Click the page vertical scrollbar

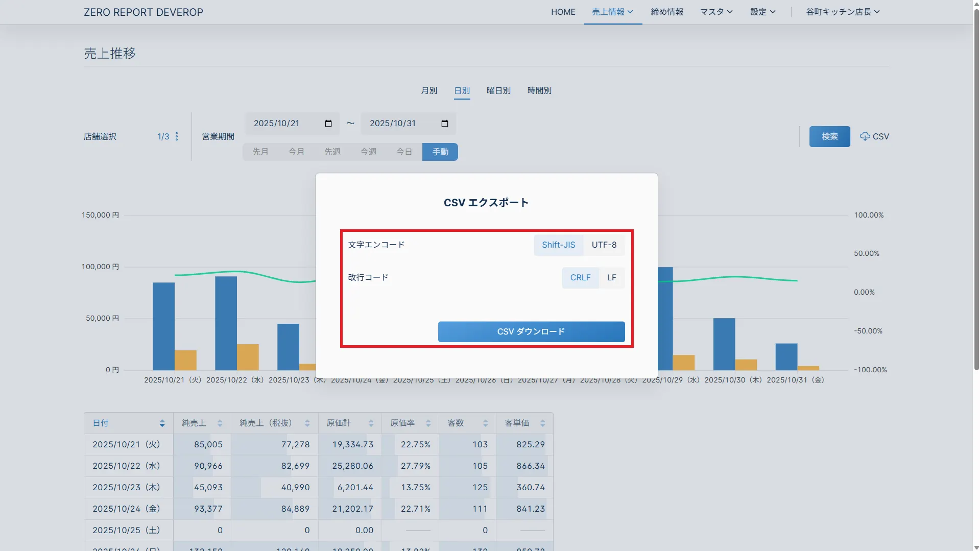pyautogui.click(x=976, y=204)
